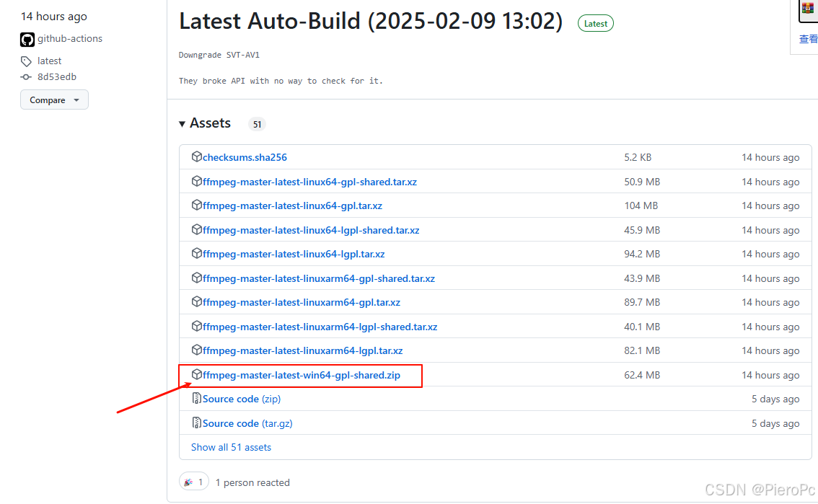Click the Latest Auto-Build release title

pyautogui.click(x=370, y=22)
